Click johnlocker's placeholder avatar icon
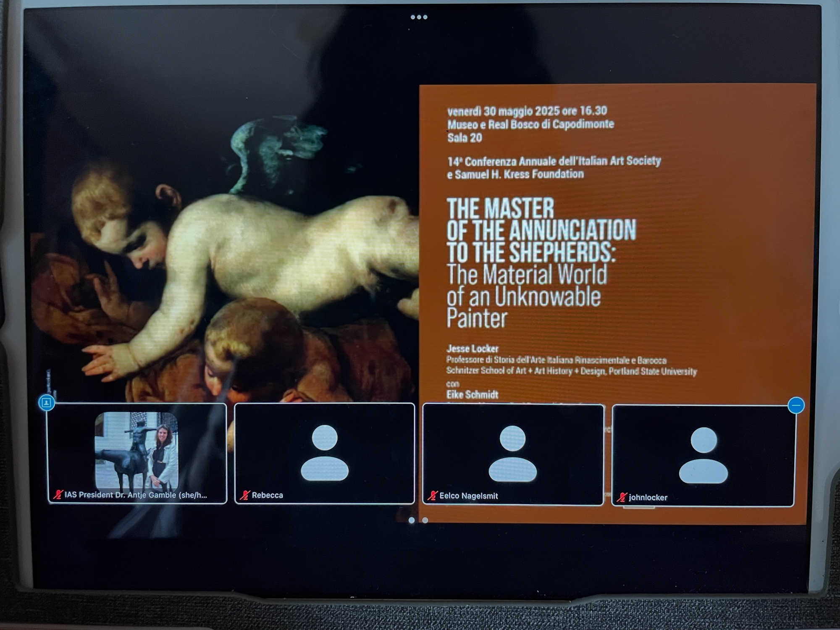Image resolution: width=840 pixels, height=630 pixels. point(703,455)
